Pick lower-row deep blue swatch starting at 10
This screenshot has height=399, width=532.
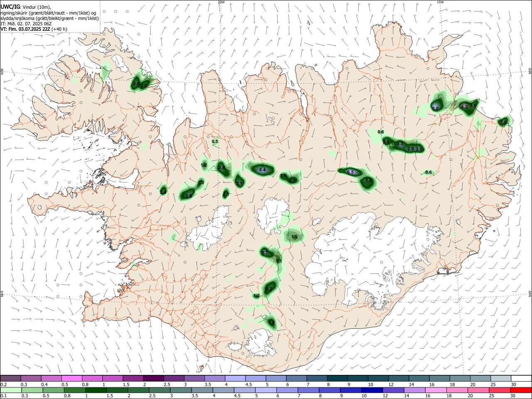pyautogui.click(x=372, y=390)
